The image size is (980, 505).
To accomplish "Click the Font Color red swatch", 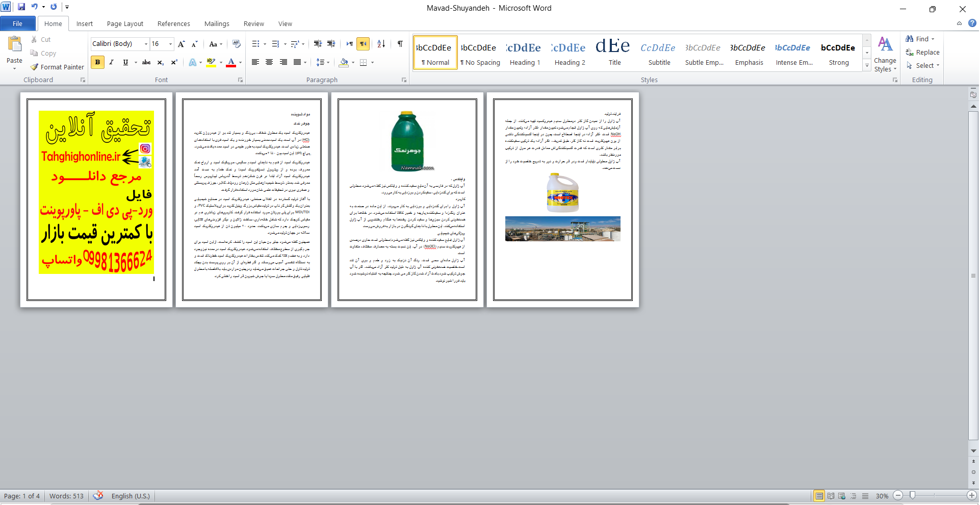I will pyautogui.click(x=231, y=62).
